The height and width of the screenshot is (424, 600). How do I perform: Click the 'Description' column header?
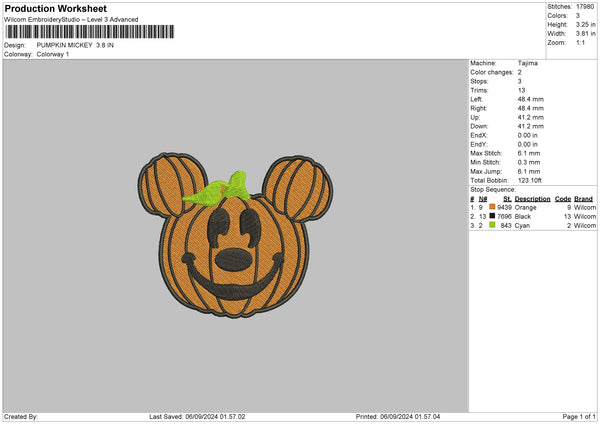pyautogui.click(x=532, y=199)
